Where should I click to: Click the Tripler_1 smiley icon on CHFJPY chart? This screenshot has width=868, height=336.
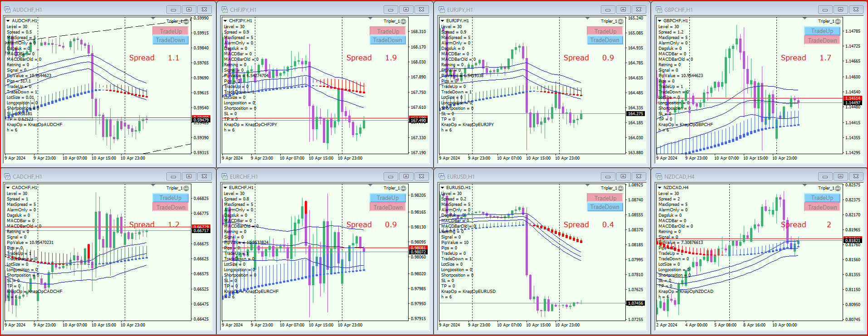coord(404,21)
